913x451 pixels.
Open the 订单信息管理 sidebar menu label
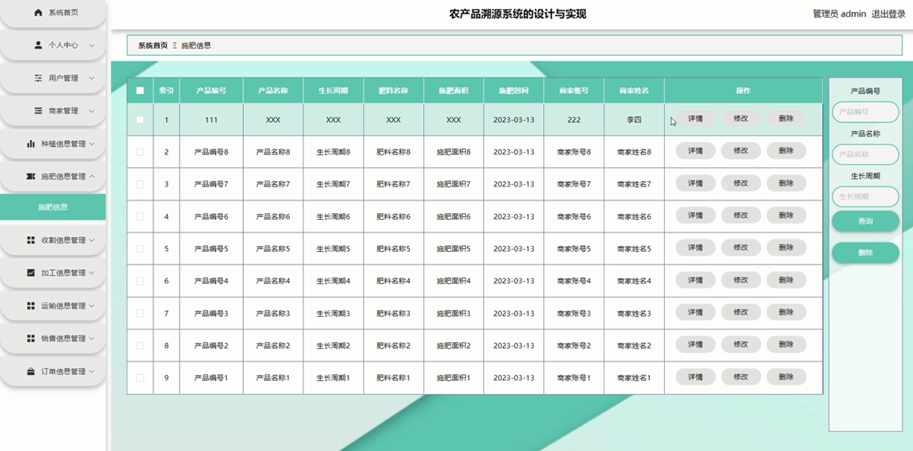pos(63,371)
